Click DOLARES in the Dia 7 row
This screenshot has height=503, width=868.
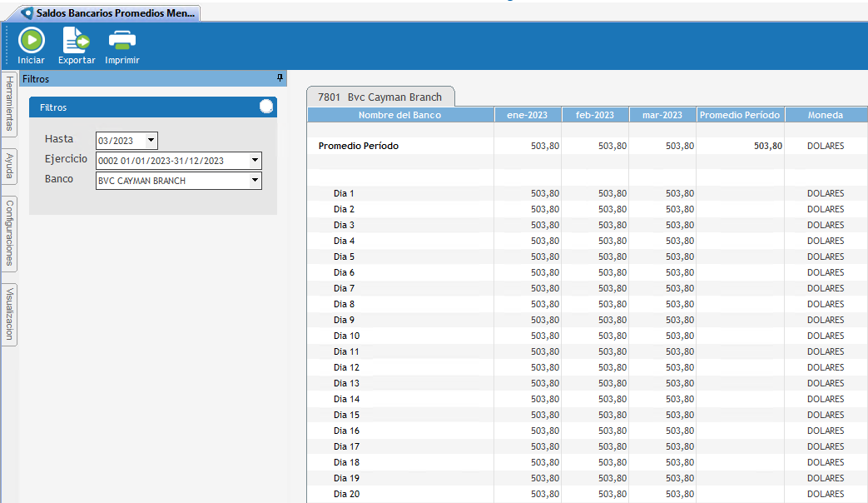pos(826,288)
